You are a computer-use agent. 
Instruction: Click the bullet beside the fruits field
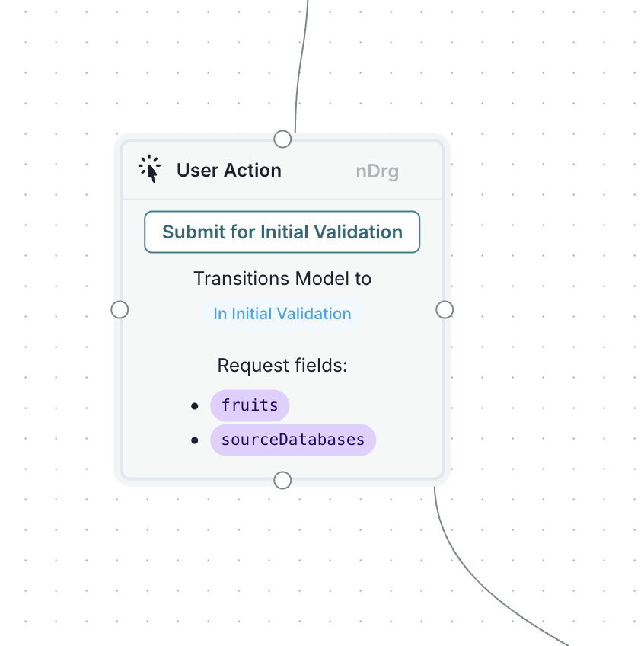[196, 406]
